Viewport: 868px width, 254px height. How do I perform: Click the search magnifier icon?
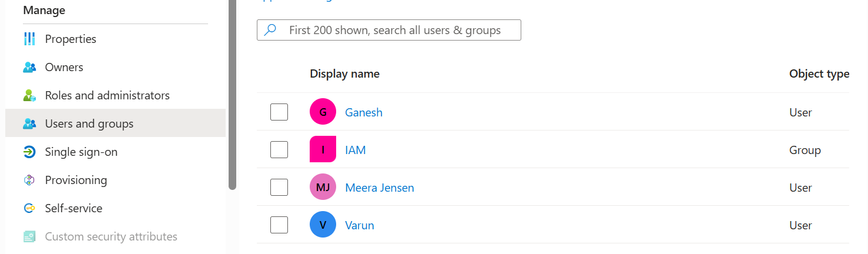[x=270, y=30]
